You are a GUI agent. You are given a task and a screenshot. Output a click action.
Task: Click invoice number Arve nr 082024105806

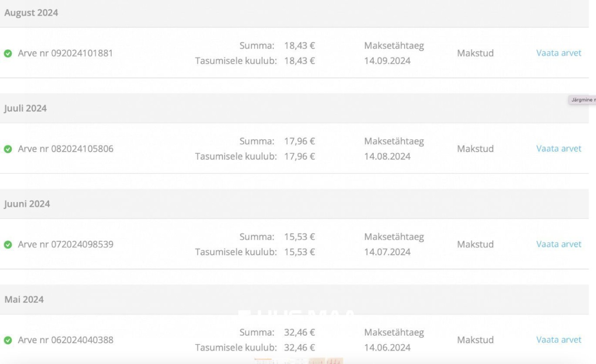pos(66,149)
